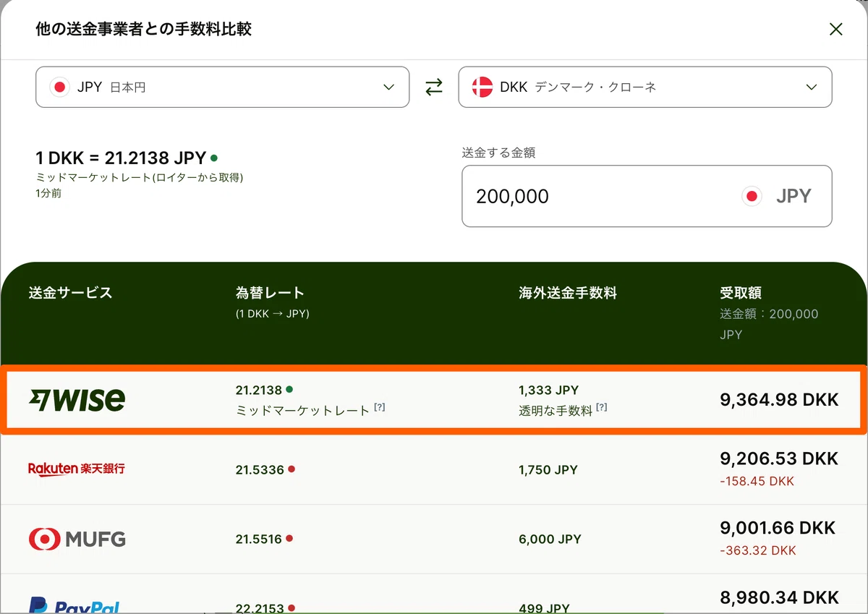868x614 pixels.
Task: Click the 送金する金額 label
Action: [498, 153]
